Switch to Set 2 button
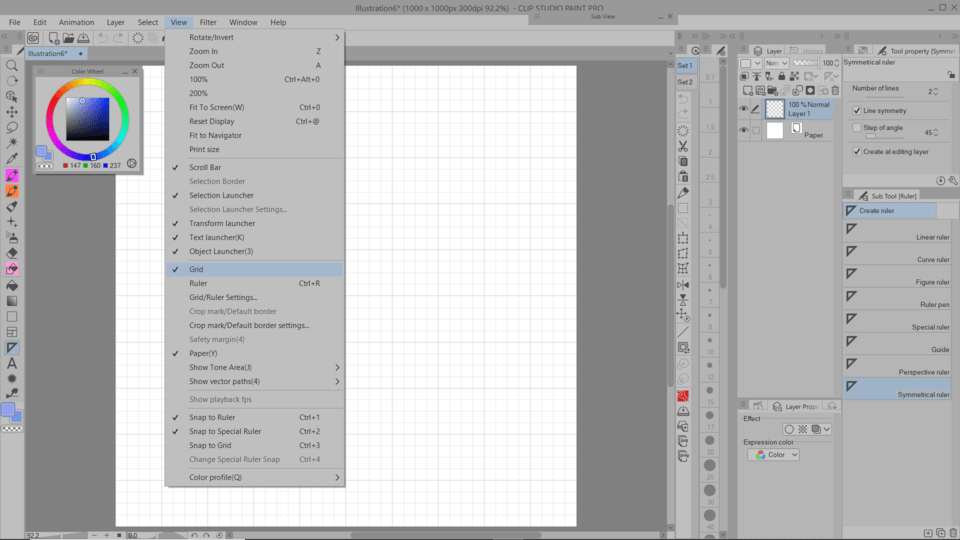This screenshot has height=540, width=960. (x=685, y=82)
